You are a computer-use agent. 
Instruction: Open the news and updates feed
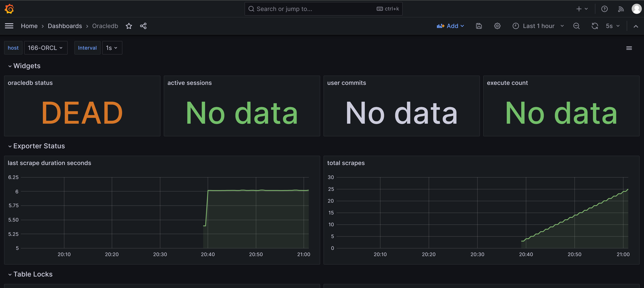coord(621,9)
